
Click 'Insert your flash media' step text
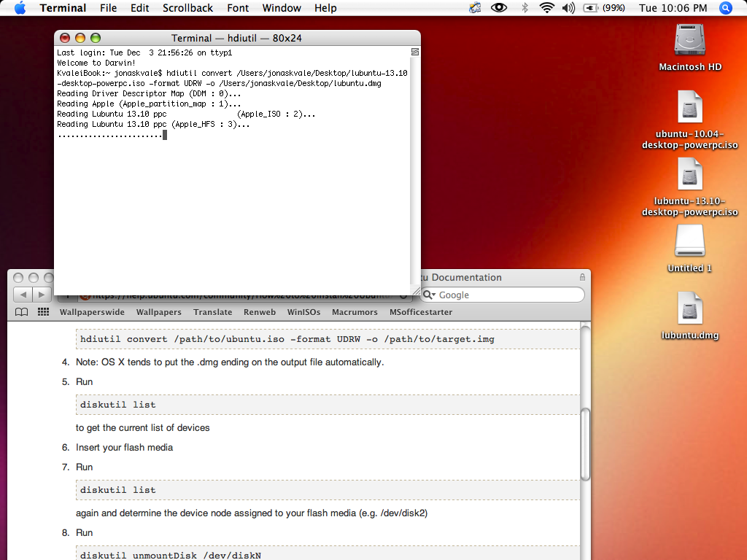pos(124,447)
